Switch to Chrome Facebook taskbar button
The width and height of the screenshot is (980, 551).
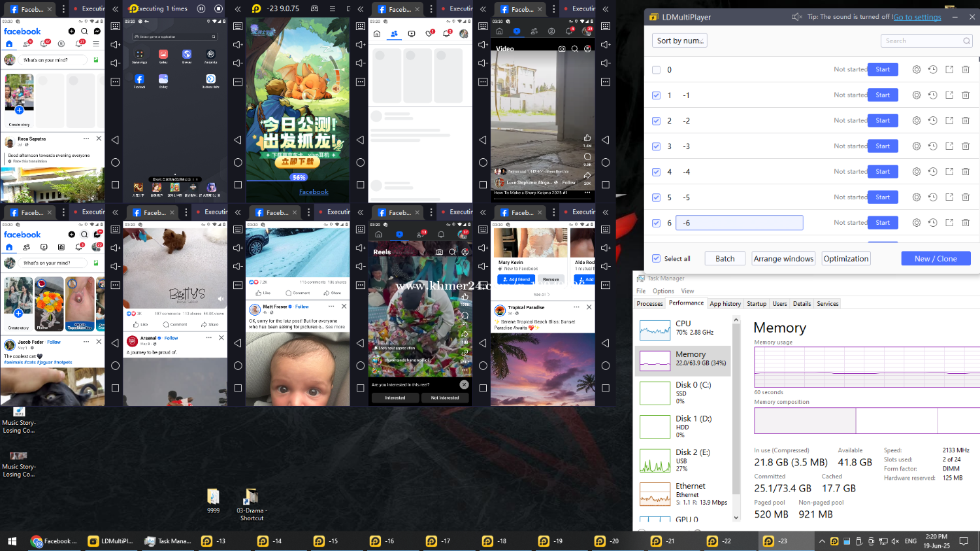tap(54, 541)
